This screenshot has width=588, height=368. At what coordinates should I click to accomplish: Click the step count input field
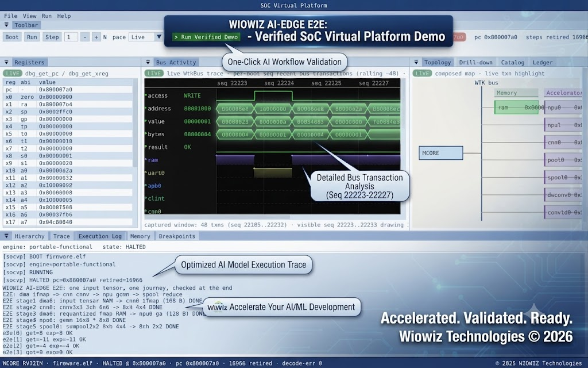71,37
